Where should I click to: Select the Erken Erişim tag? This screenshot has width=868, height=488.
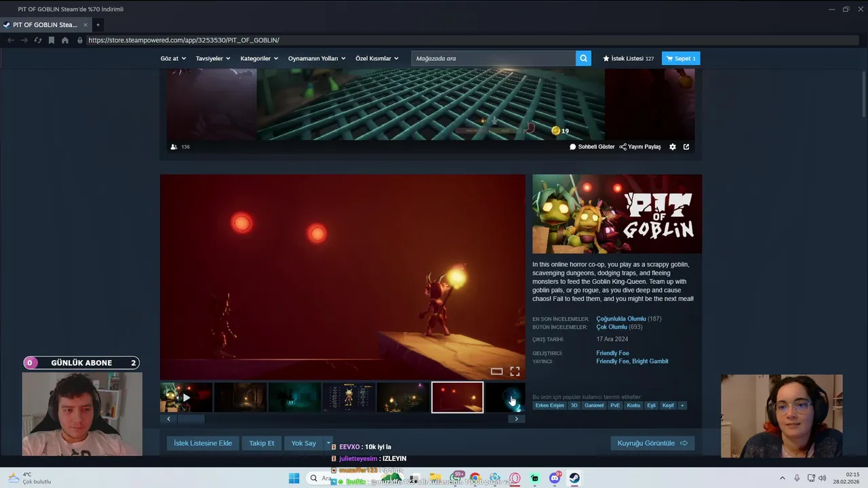549,405
